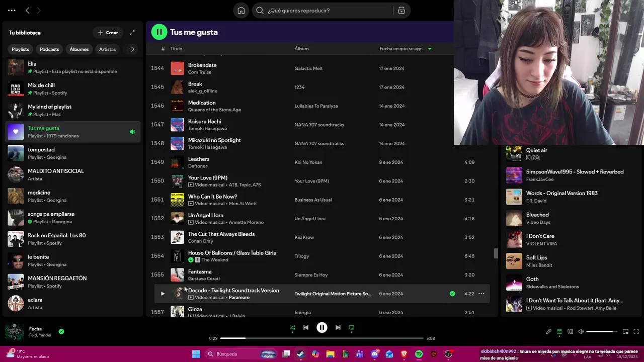Open the miniplayer icon
The height and width of the screenshot is (362, 644).
[x=625, y=332]
